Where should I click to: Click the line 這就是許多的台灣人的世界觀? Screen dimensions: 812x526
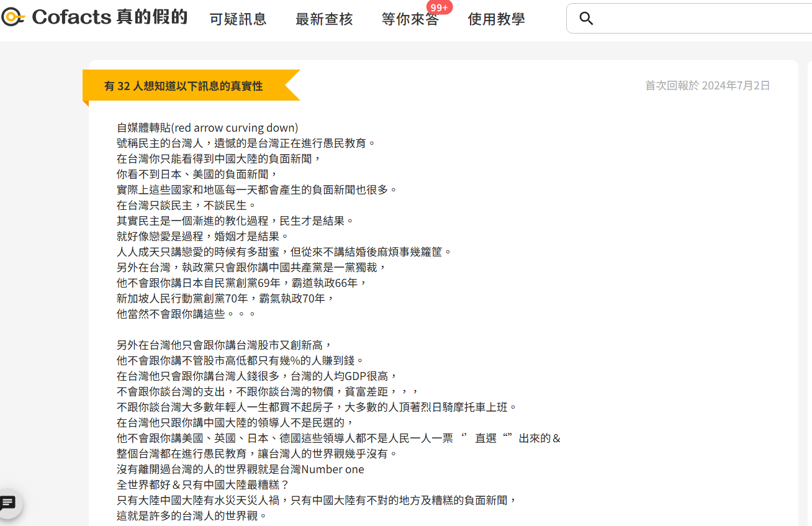tap(192, 516)
